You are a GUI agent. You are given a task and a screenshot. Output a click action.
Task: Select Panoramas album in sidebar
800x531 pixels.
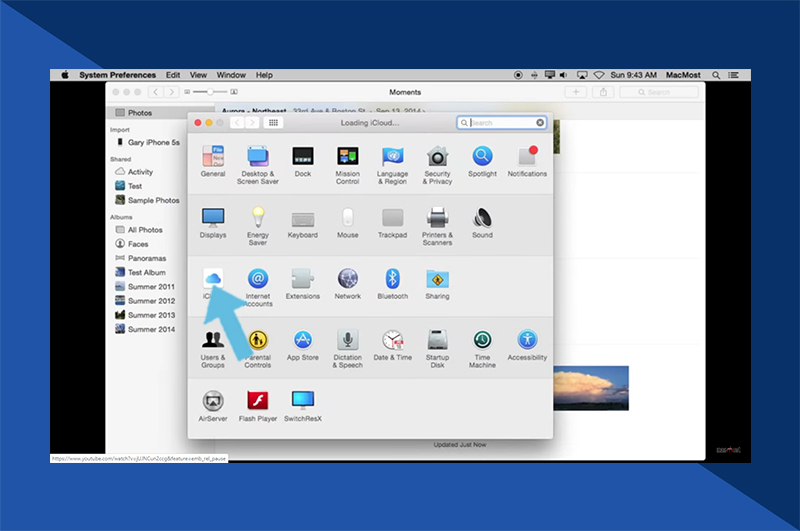141,258
